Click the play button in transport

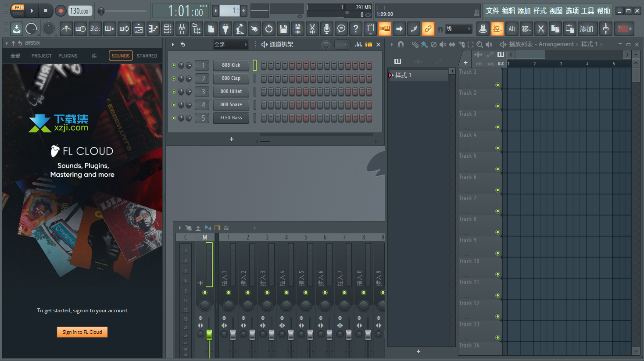[x=32, y=11]
